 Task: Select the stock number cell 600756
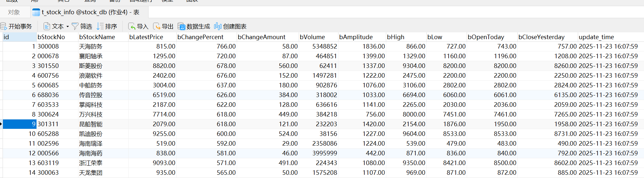tap(48, 75)
